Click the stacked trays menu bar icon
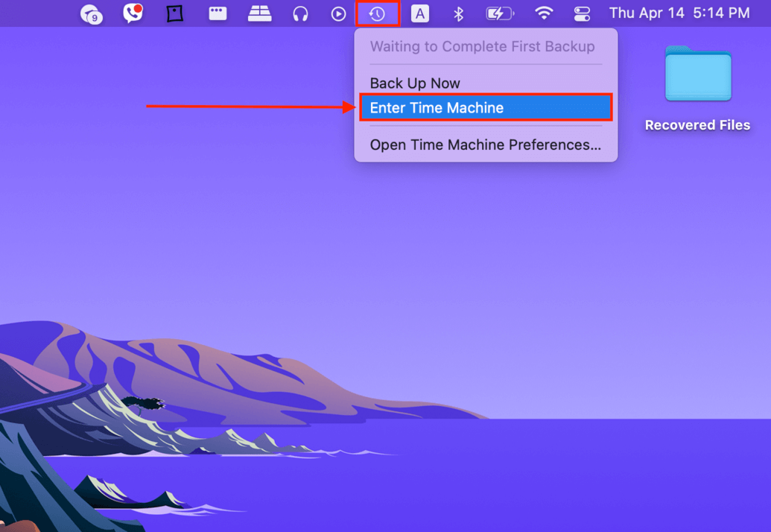This screenshot has height=532, width=771. point(260,13)
